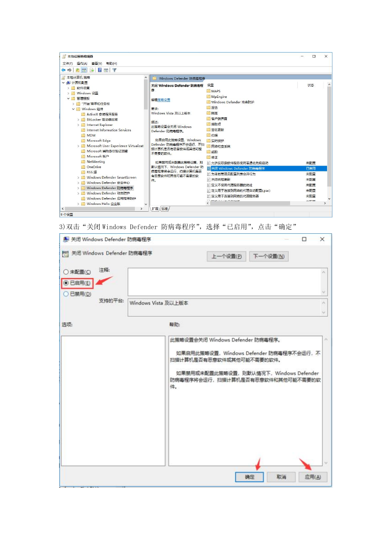
Task: Collapse the 管理模板 tree node
Action: pyautogui.click(x=68, y=98)
